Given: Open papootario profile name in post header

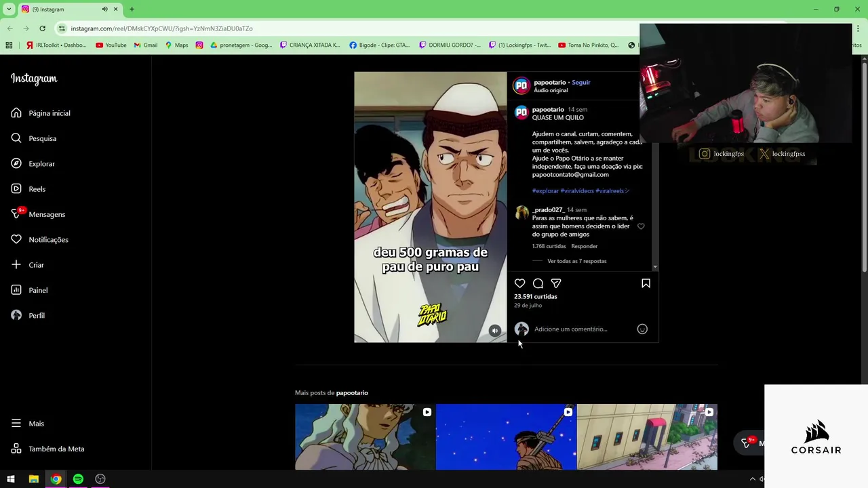Looking at the screenshot, I should (550, 83).
